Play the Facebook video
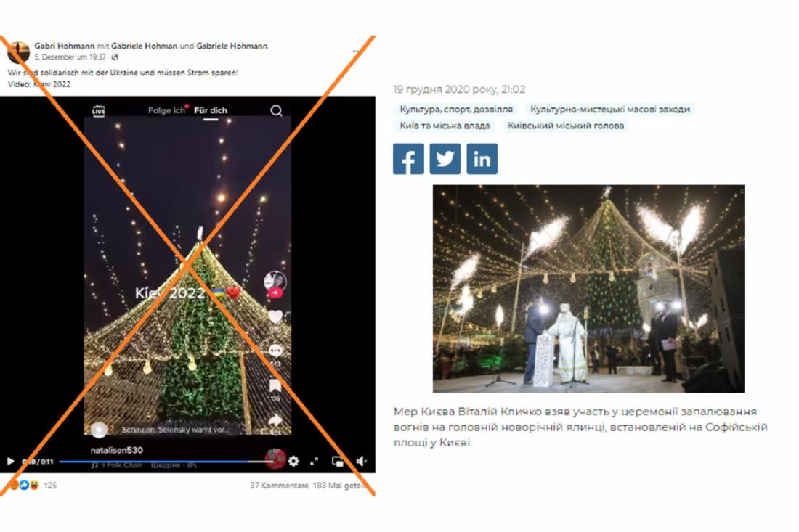Image resolution: width=799 pixels, height=532 pixels. tap(10, 462)
